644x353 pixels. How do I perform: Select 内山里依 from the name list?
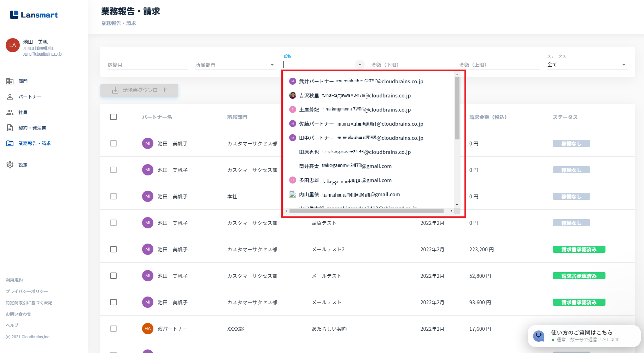point(369,195)
